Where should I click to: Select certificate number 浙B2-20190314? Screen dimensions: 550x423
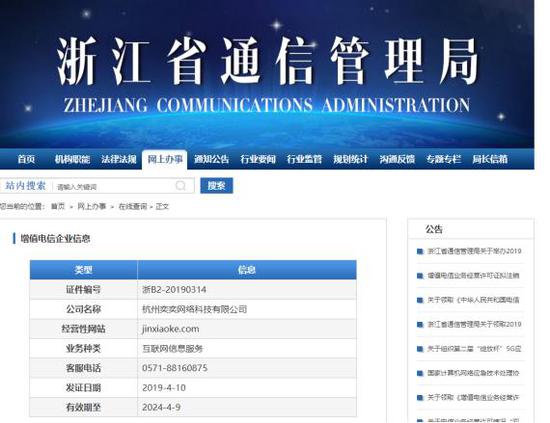click(174, 290)
